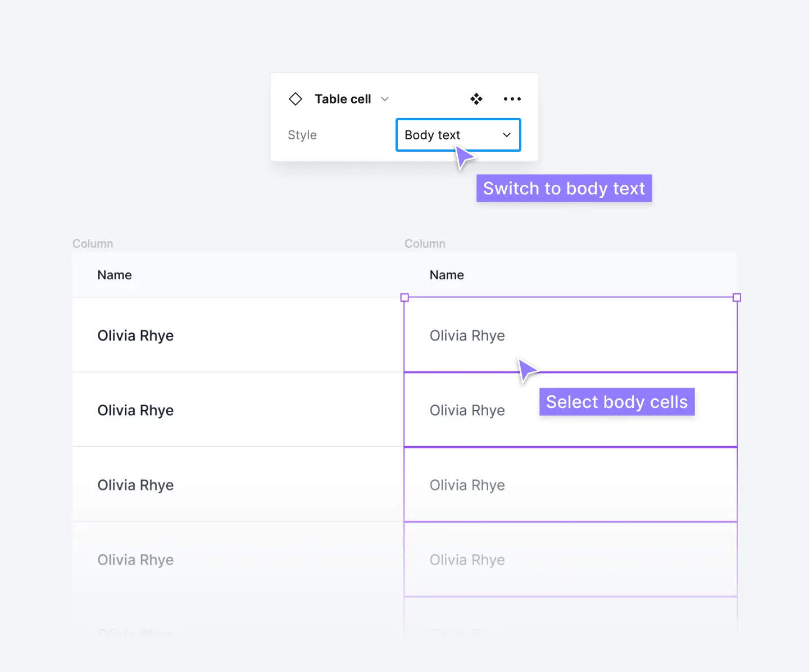
Task: Click the Style property label
Action: coord(302,135)
